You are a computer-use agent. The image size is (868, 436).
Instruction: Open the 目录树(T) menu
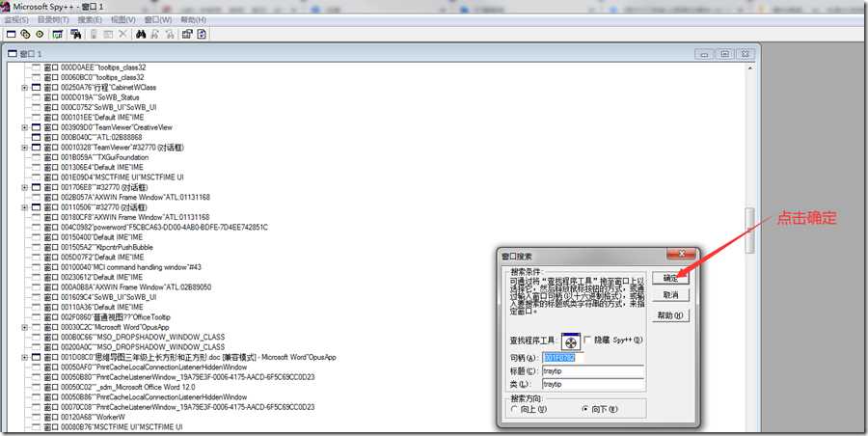(53, 20)
